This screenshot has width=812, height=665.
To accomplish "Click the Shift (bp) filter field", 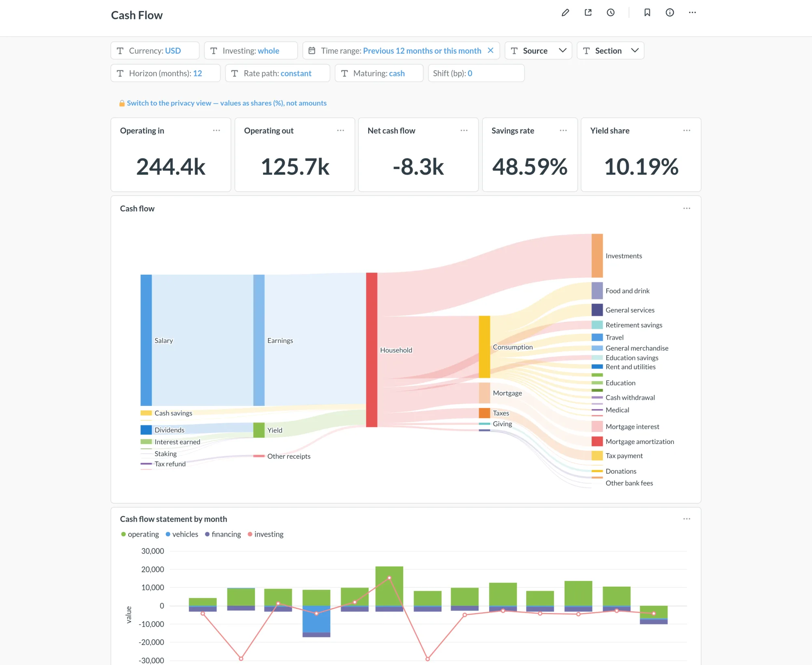I will [476, 73].
